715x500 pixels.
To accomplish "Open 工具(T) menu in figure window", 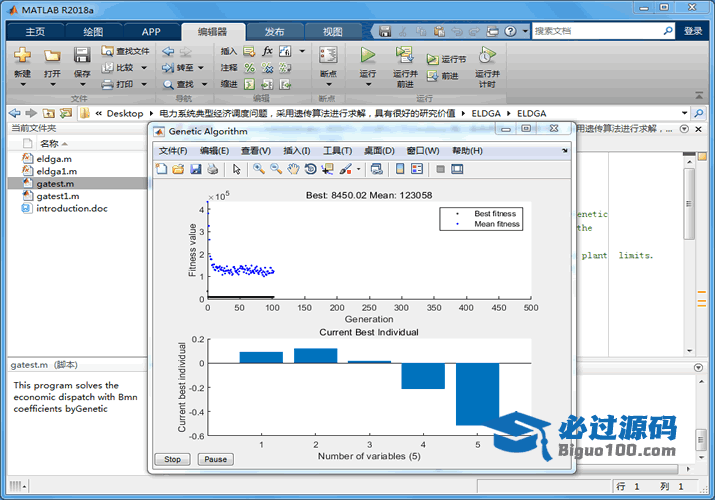I will coord(337,151).
